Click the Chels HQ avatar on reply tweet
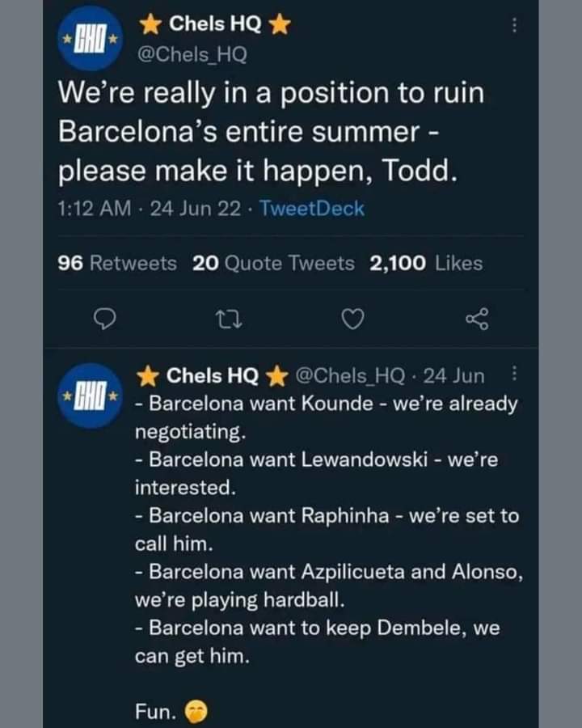 tap(91, 396)
